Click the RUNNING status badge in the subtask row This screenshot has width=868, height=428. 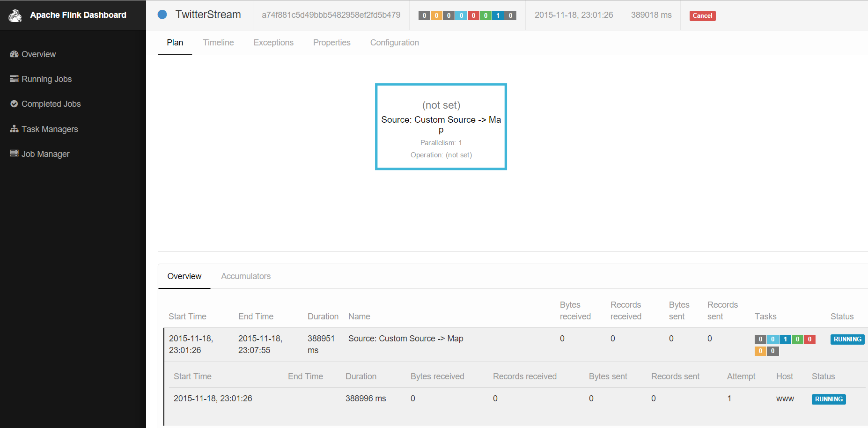(x=829, y=399)
